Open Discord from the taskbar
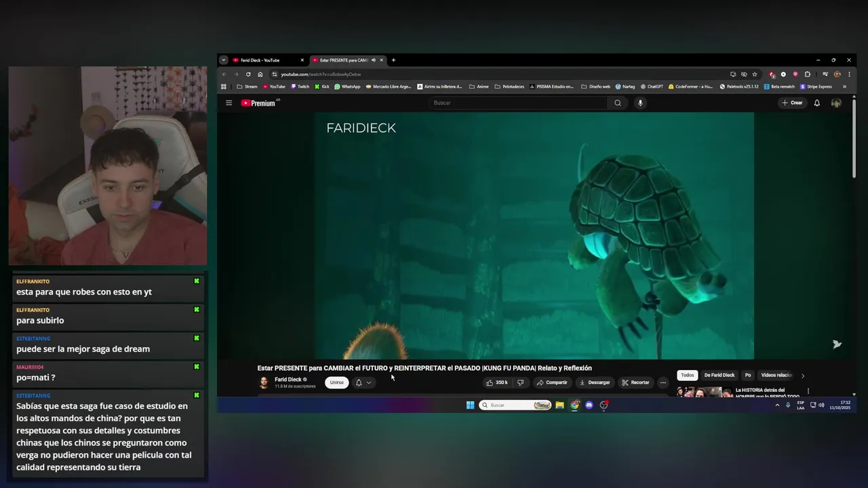Viewport: 868px width, 488px height. pyautogui.click(x=589, y=405)
